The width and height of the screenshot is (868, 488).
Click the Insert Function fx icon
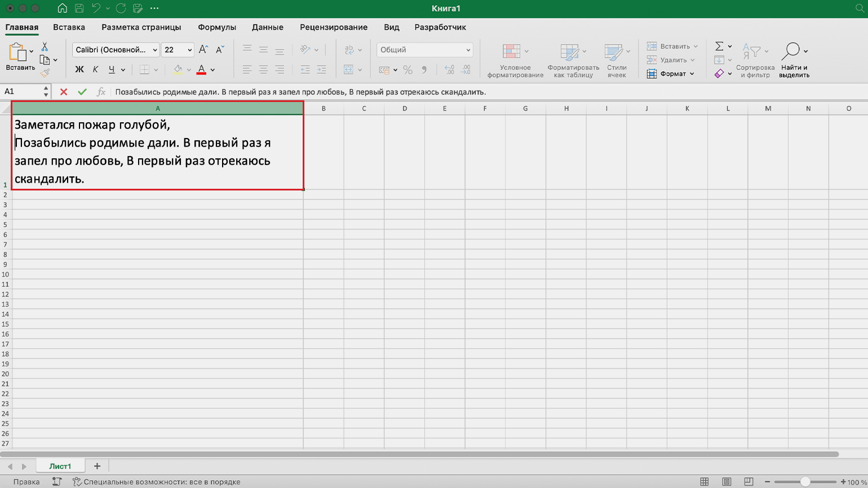101,92
